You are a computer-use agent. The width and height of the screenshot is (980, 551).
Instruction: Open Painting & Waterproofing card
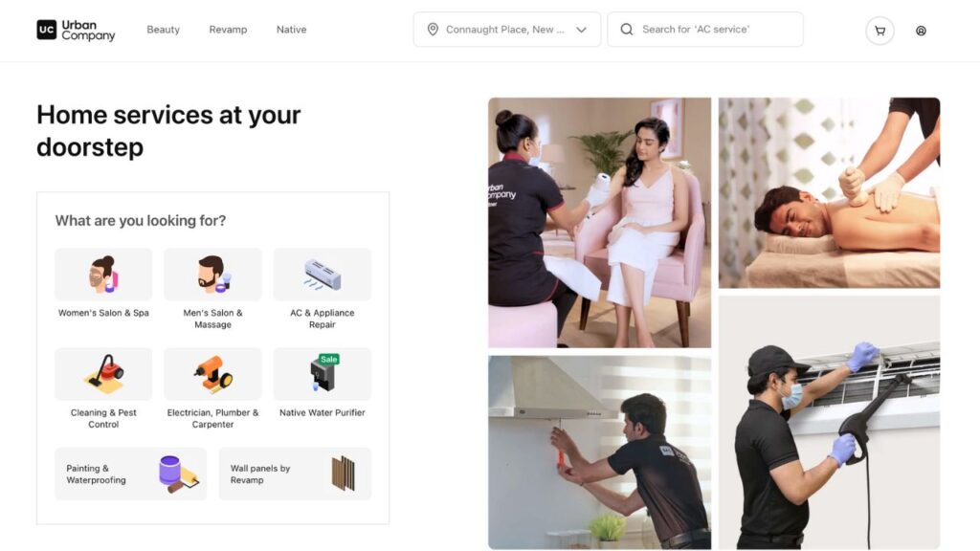click(x=130, y=474)
